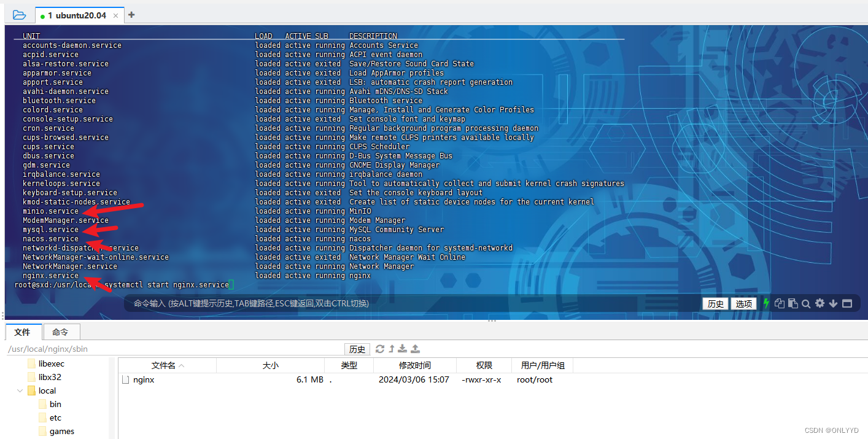Go up to parent directory
The height and width of the screenshot is (439, 868).
pyautogui.click(x=391, y=349)
